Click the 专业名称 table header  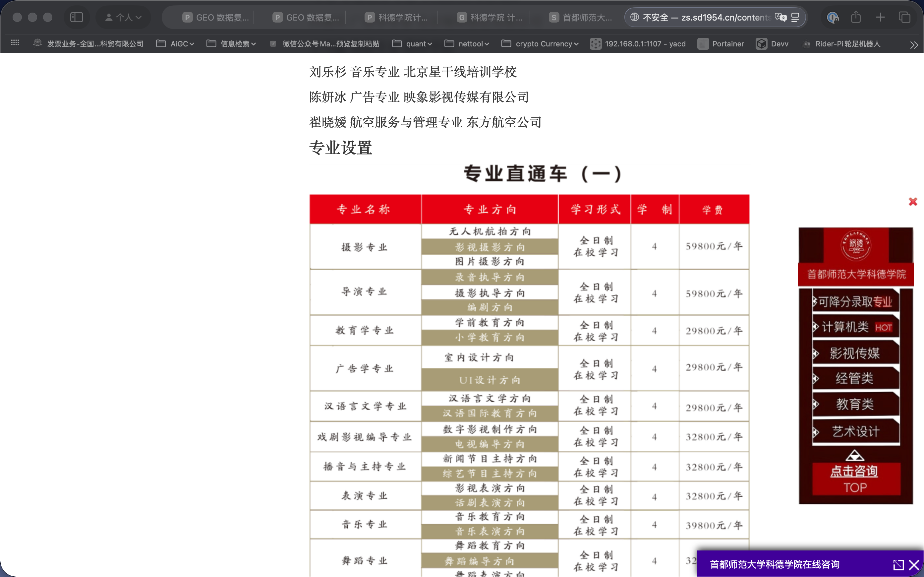click(365, 209)
